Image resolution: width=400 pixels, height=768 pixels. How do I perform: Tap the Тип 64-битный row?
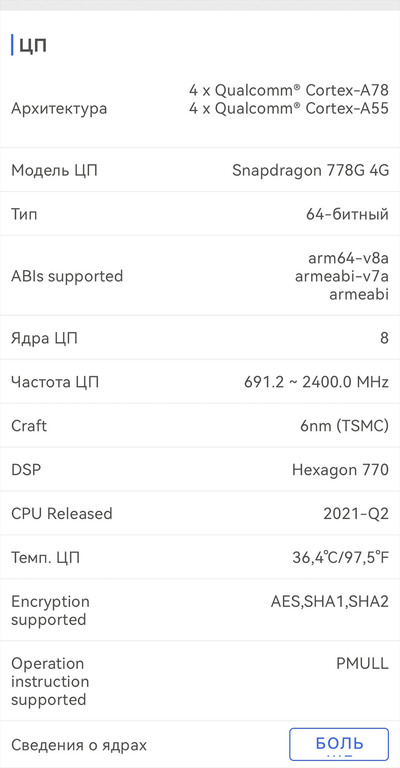point(200,214)
